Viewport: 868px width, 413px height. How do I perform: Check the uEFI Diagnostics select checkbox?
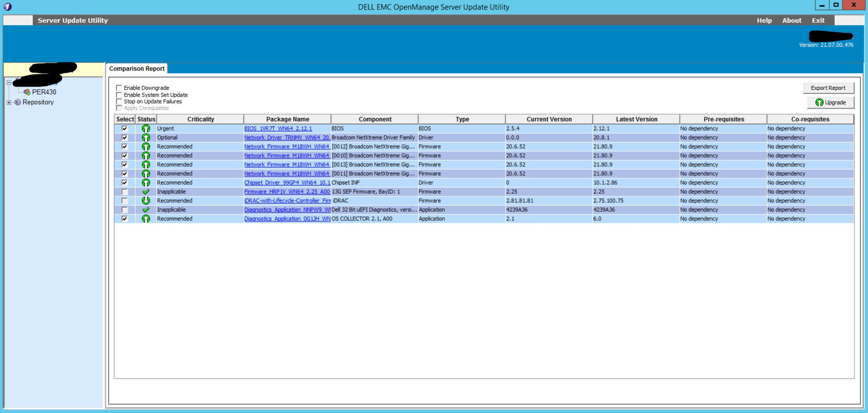point(124,210)
